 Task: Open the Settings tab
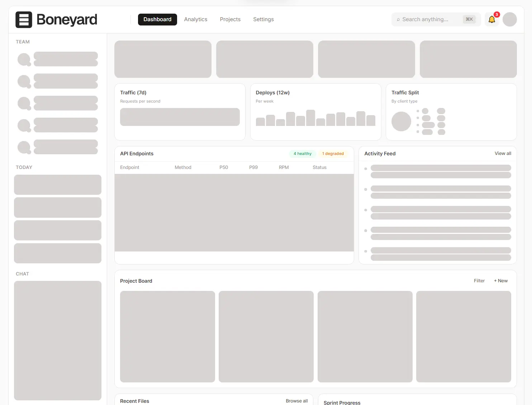(x=263, y=19)
